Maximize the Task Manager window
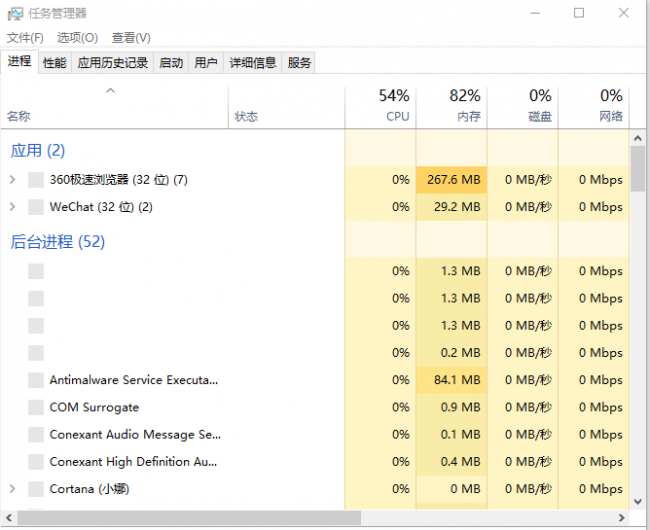This screenshot has height=530, width=650. pyautogui.click(x=579, y=13)
